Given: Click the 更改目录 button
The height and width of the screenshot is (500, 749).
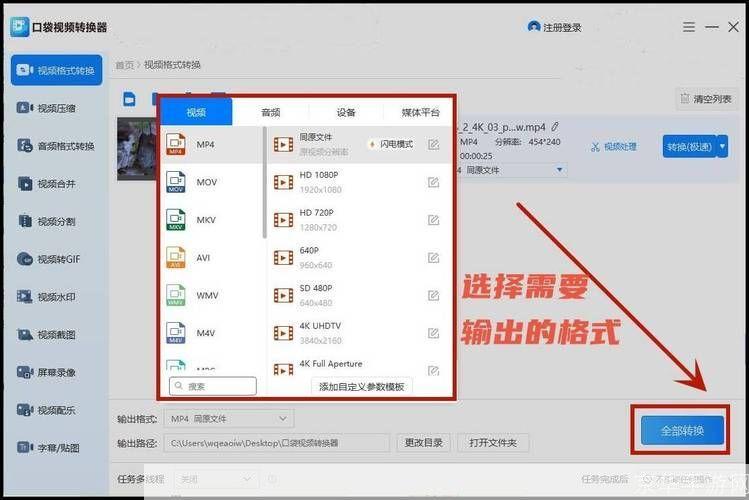Looking at the screenshot, I should click(422, 442).
